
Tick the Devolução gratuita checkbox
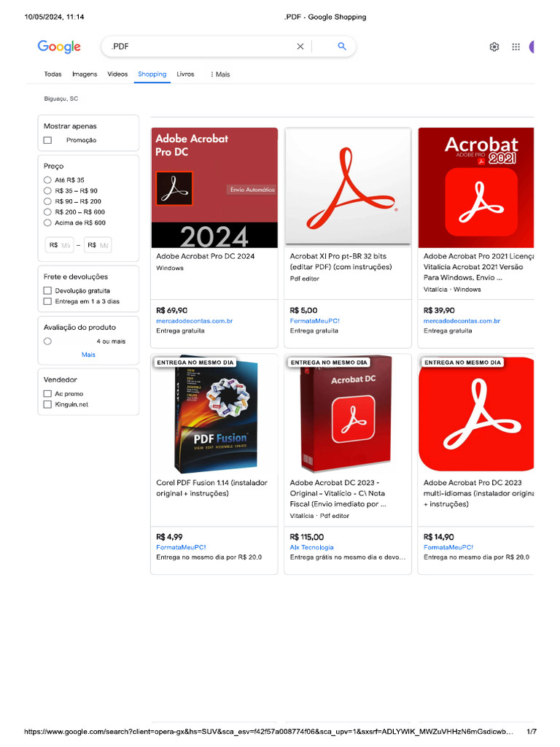click(47, 290)
